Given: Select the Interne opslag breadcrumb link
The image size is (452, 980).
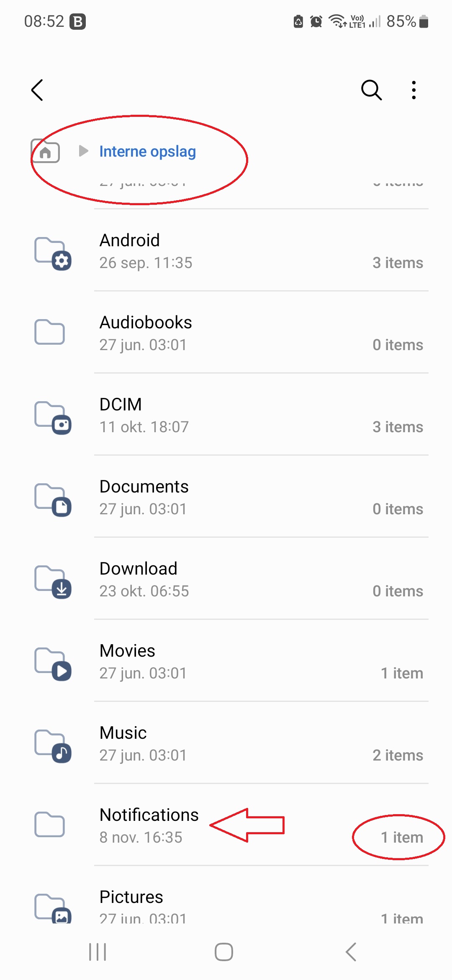Looking at the screenshot, I should coord(147,152).
